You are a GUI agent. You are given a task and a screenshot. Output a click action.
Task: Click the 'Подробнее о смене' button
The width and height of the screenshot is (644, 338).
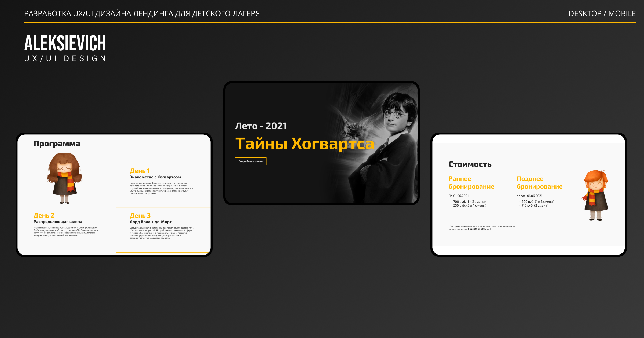coord(251,161)
